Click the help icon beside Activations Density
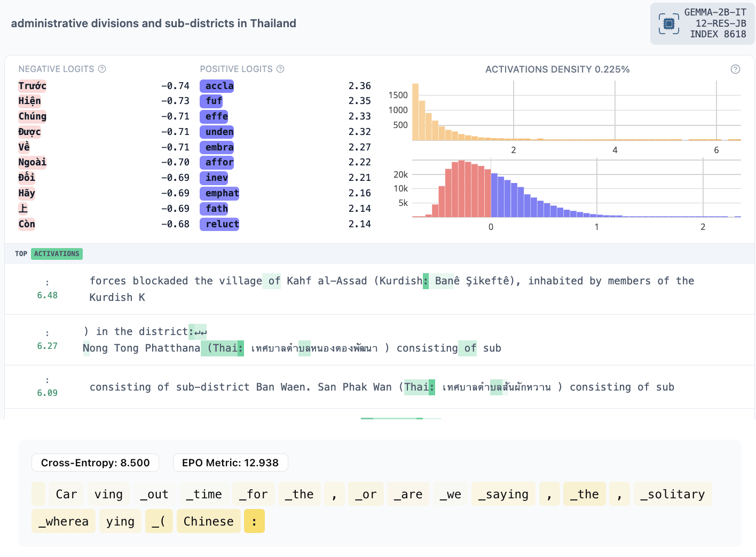Image resolution: width=756 pixels, height=557 pixels. tap(735, 69)
